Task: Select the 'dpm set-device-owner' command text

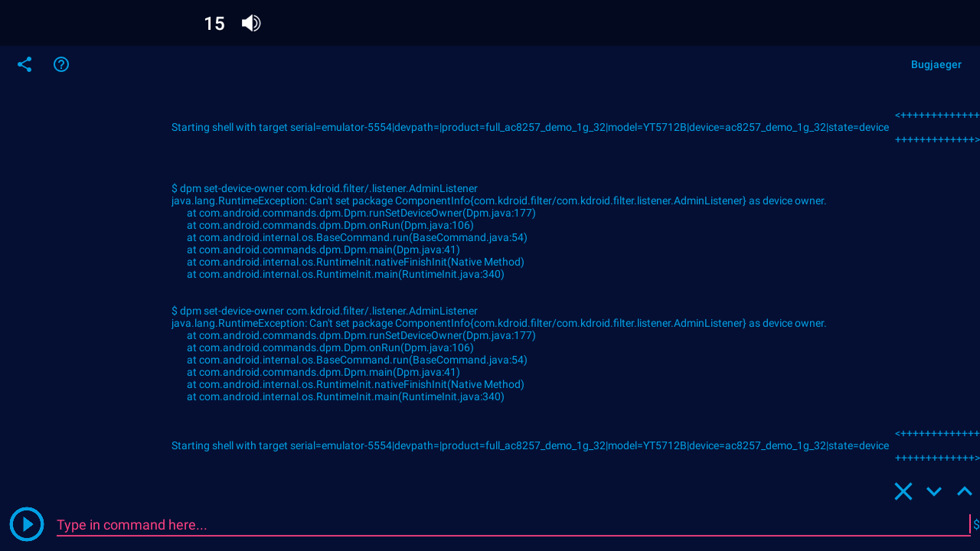Action: pos(324,188)
